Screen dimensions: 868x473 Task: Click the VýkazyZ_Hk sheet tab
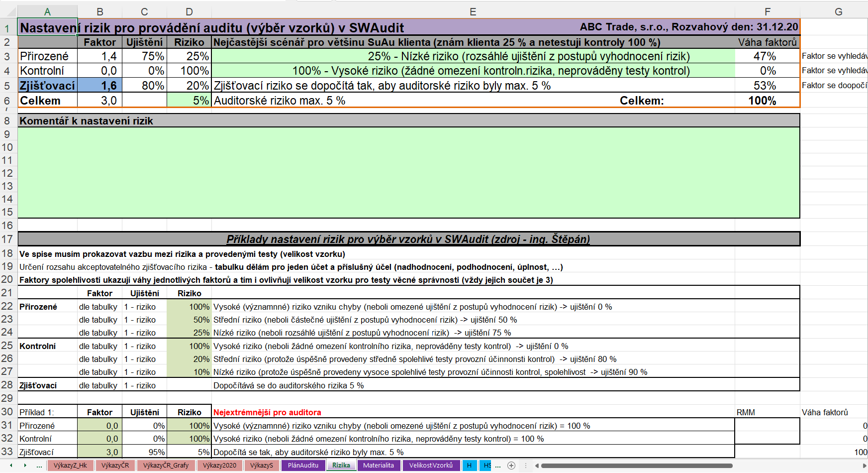click(x=70, y=466)
